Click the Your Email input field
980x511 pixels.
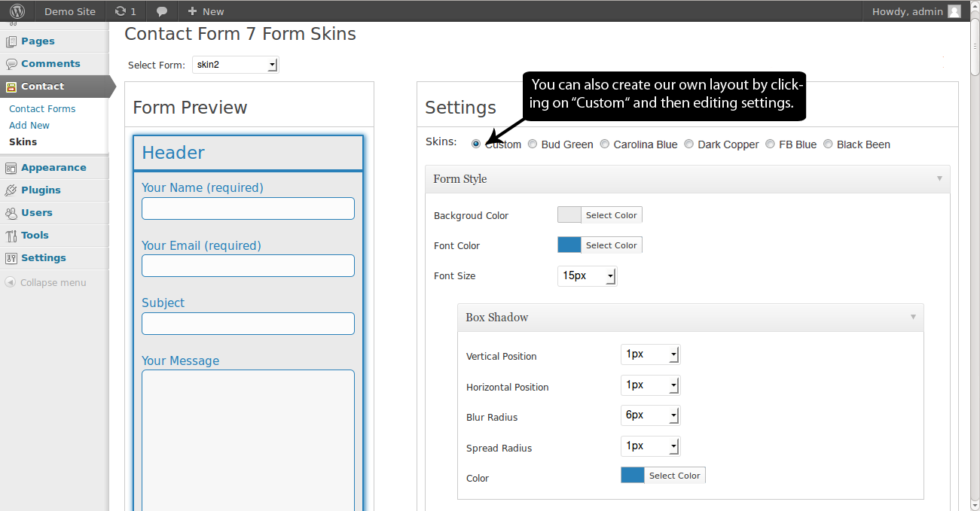[248, 266]
